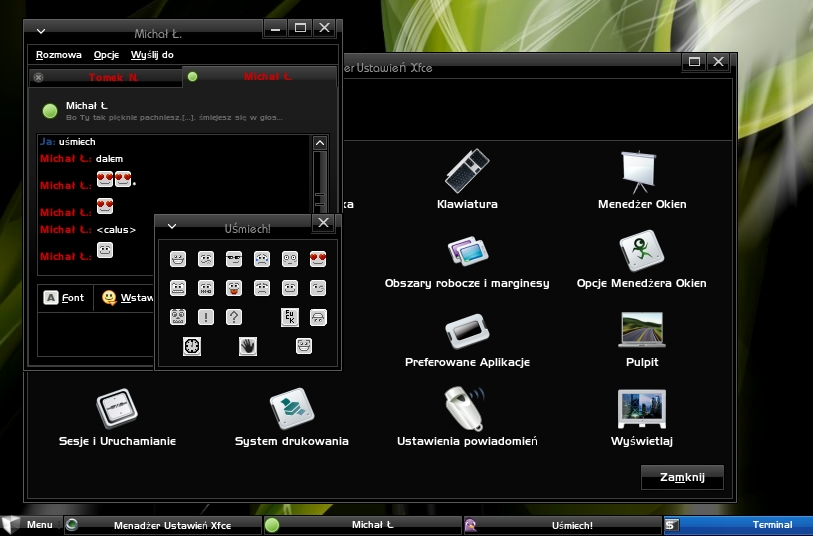The width and height of the screenshot is (813, 536).
Task: Select the tongue-out emoticon
Action: click(234, 288)
